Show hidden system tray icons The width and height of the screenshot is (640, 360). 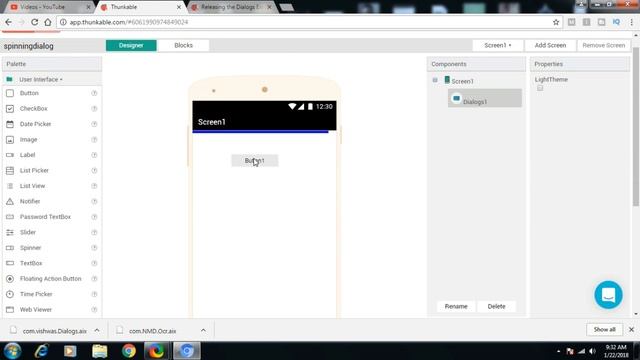coord(558,351)
